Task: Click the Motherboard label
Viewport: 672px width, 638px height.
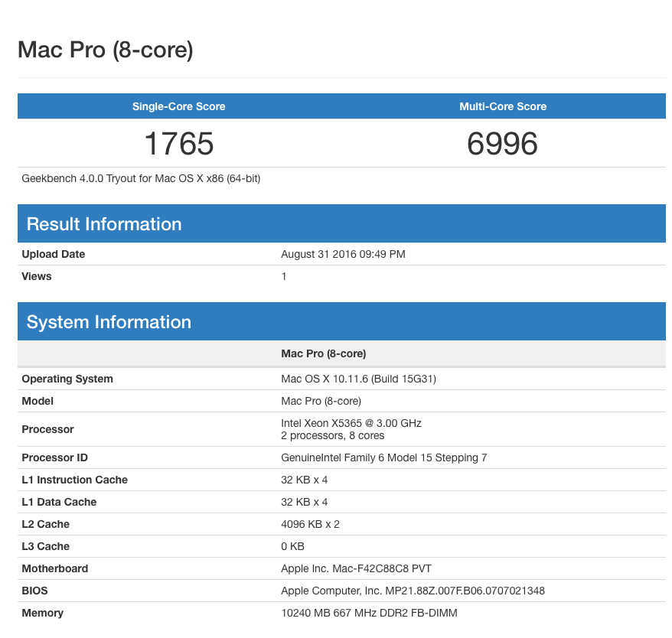Action: pos(55,568)
